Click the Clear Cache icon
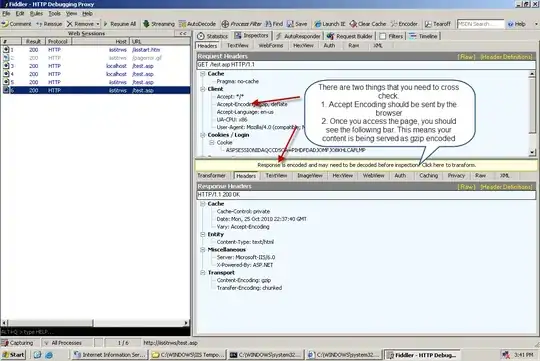540x361 pixels. click(x=353, y=24)
